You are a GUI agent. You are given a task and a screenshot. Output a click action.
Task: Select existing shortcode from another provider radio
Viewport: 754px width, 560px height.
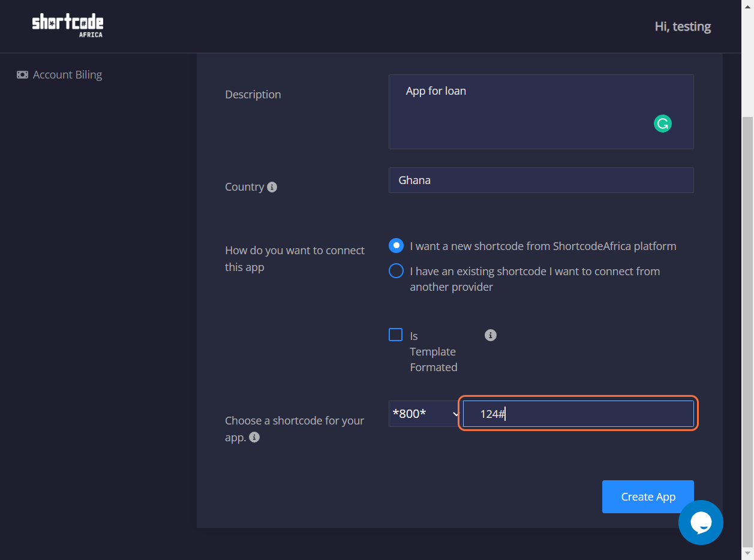point(396,271)
